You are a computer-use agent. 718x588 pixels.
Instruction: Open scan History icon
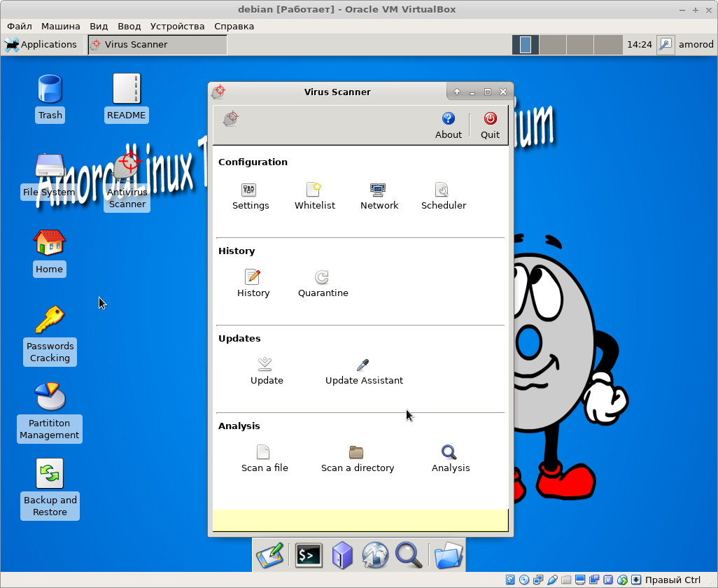pos(253,278)
